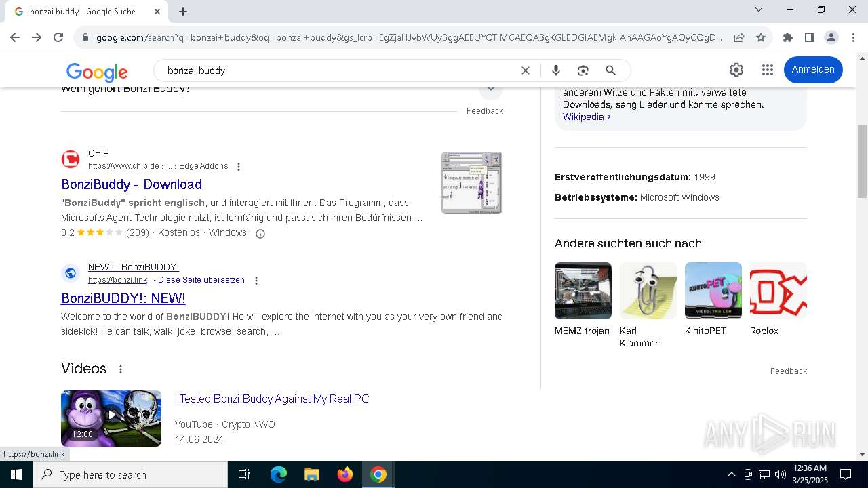The image size is (868, 488).
Task: Sign in with the Anmelden button
Action: 813,70
